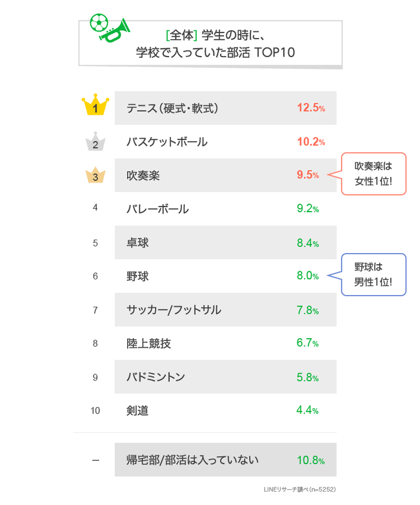
Task: Click the 陸上競技 row label
Action: (x=149, y=343)
